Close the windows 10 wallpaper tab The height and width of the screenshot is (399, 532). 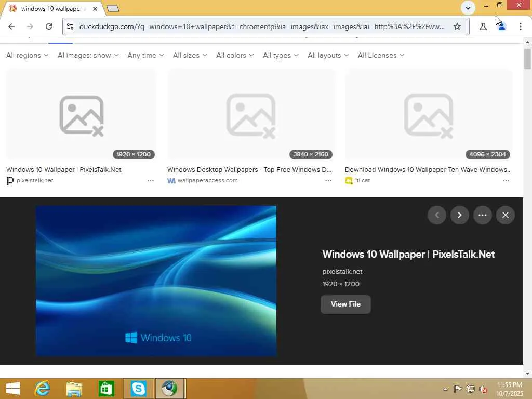click(95, 9)
